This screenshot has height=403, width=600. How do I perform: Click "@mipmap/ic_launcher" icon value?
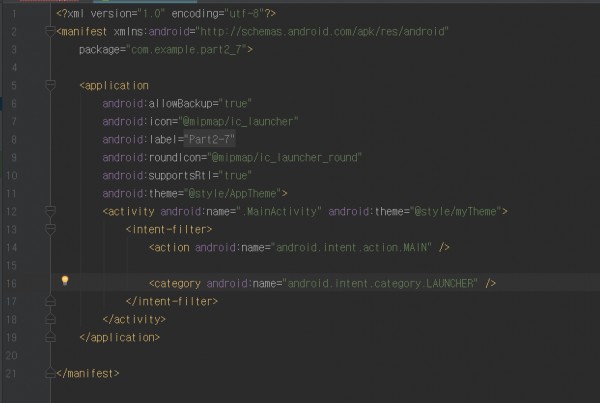(x=238, y=122)
